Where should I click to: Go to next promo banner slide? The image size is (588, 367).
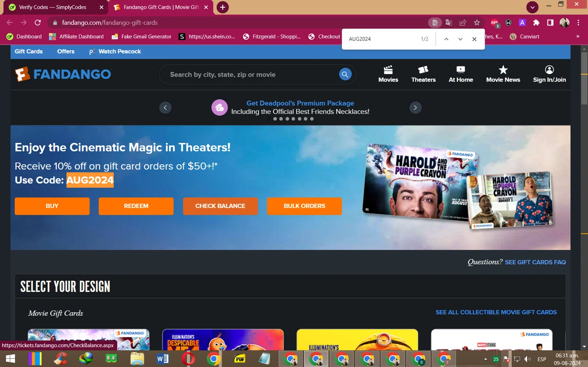point(415,107)
